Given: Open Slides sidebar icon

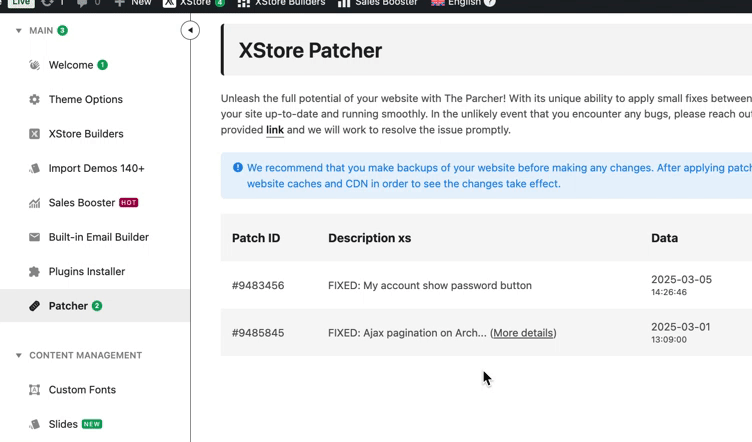Looking at the screenshot, I should point(35,424).
